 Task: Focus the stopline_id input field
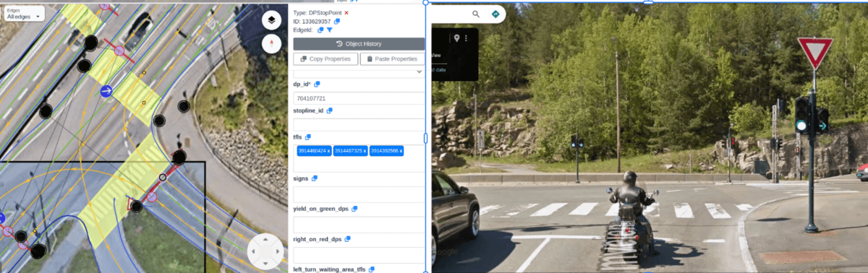tap(359, 124)
